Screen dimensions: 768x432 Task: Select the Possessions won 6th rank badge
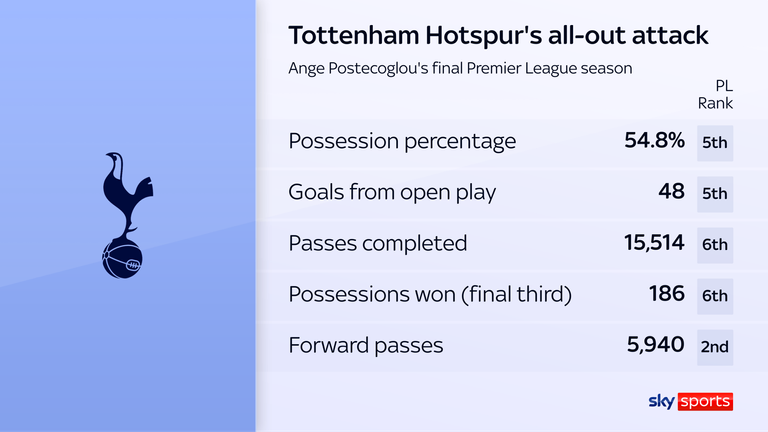pos(715,296)
